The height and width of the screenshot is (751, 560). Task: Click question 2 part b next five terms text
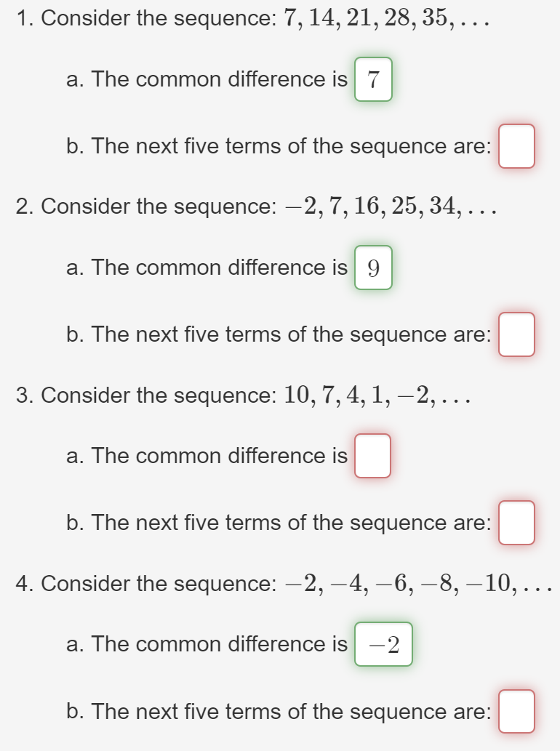click(x=279, y=334)
